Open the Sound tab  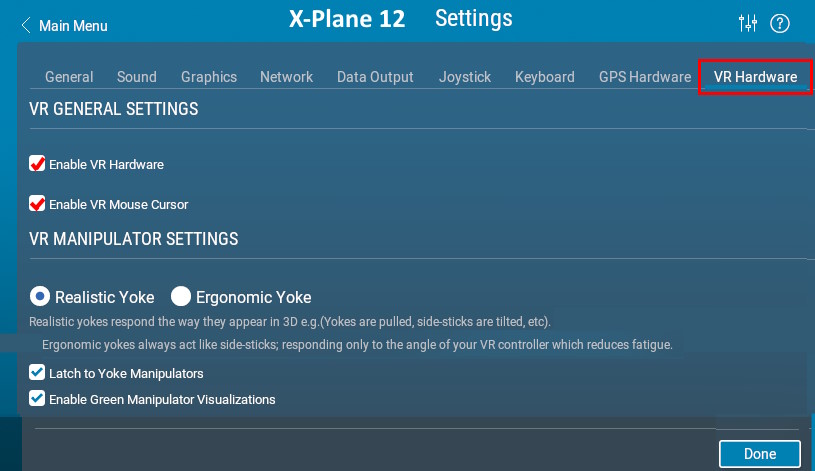tap(137, 77)
